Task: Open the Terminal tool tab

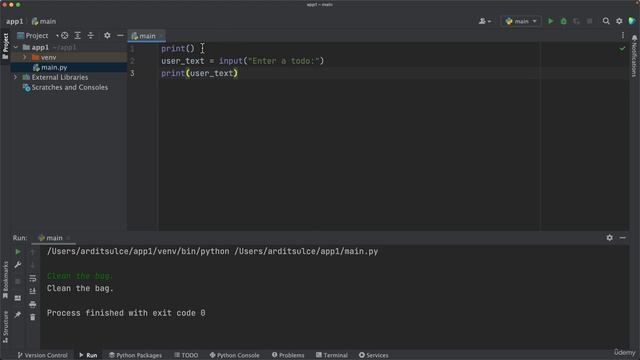Action: pyautogui.click(x=332, y=355)
